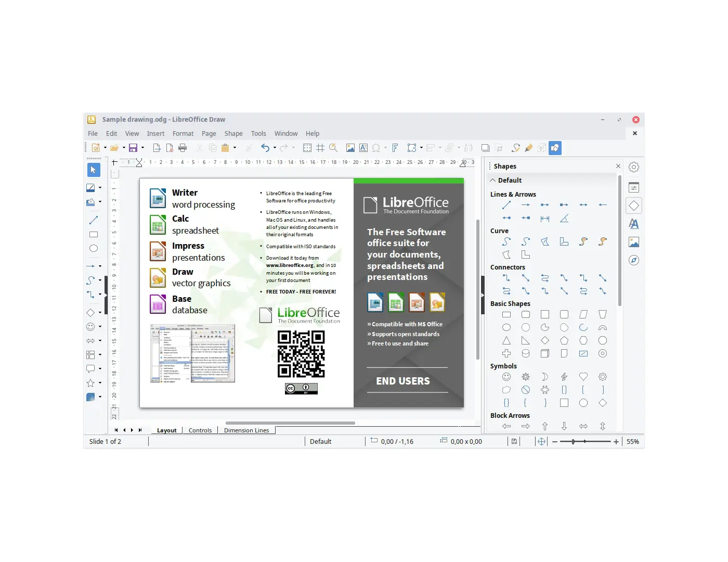The image size is (728, 562).
Task: Click the Fill Color bucket icon
Action: tap(90, 202)
